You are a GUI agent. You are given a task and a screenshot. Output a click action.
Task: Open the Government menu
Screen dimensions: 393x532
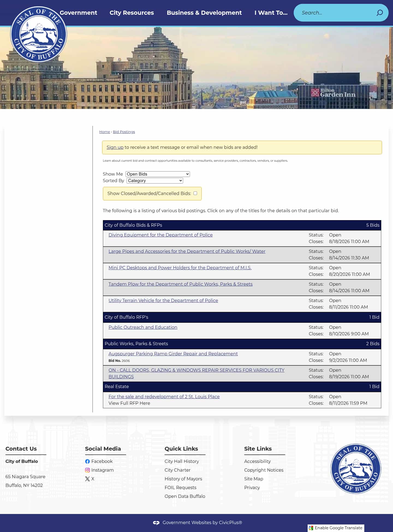click(78, 13)
